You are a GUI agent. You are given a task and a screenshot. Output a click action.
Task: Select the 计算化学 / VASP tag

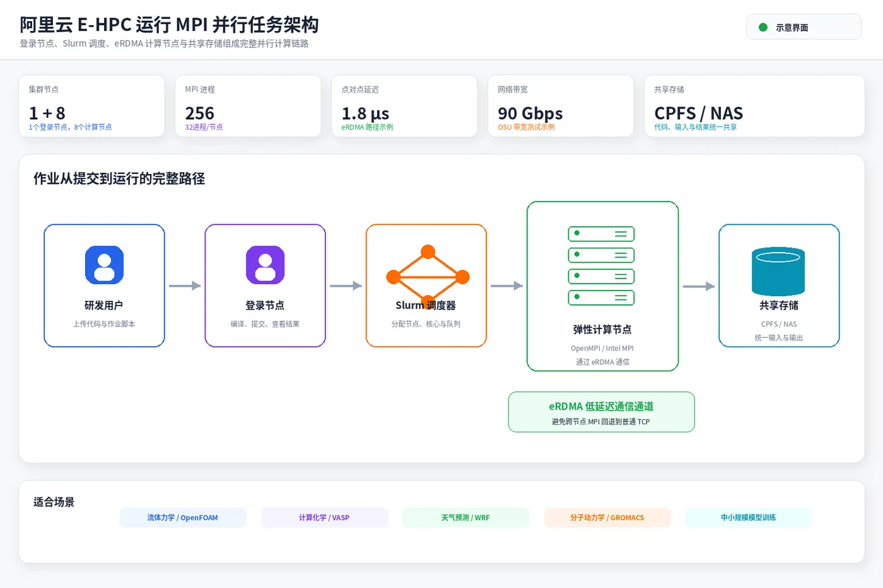pos(324,517)
